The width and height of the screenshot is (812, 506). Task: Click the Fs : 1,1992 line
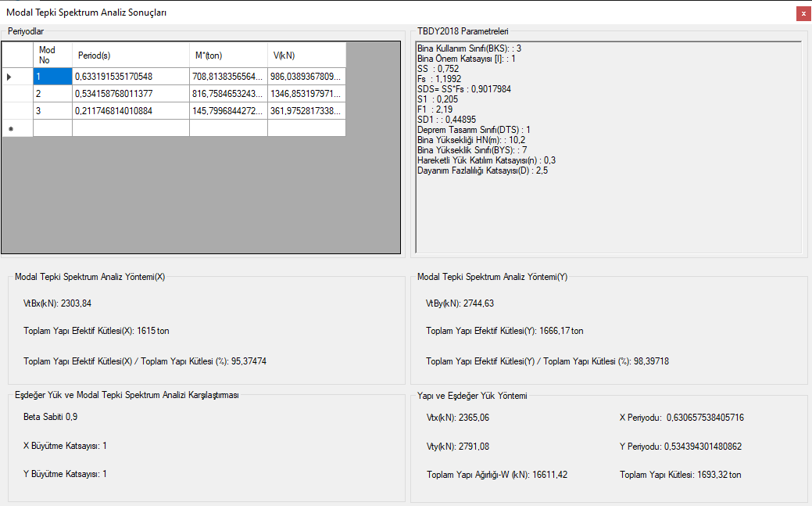point(439,79)
